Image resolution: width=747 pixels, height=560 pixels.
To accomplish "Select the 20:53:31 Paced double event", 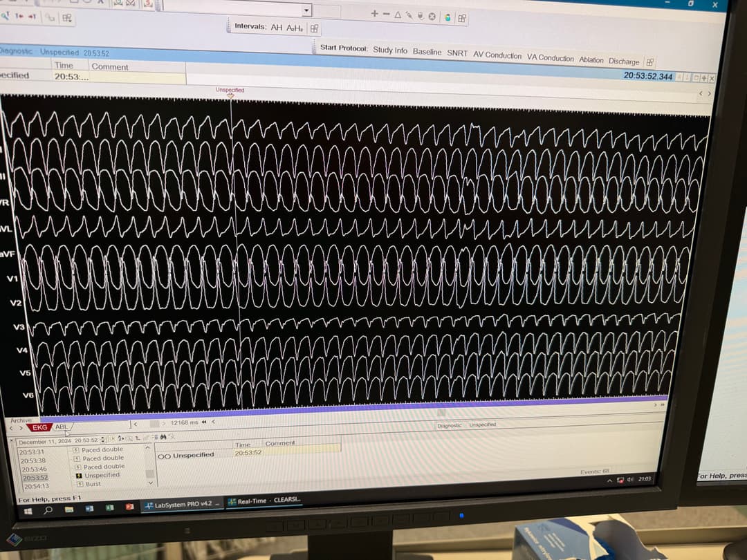I will 71,451.
